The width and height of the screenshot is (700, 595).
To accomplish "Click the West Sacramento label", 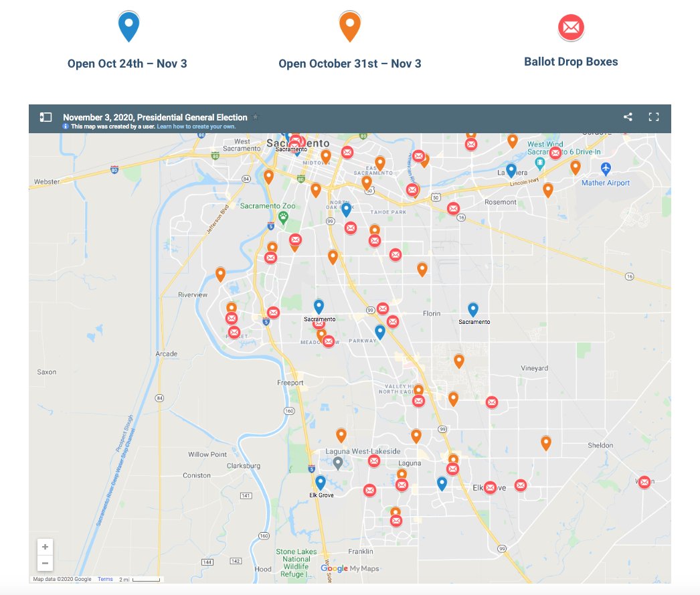I will (x=242, y=145).
